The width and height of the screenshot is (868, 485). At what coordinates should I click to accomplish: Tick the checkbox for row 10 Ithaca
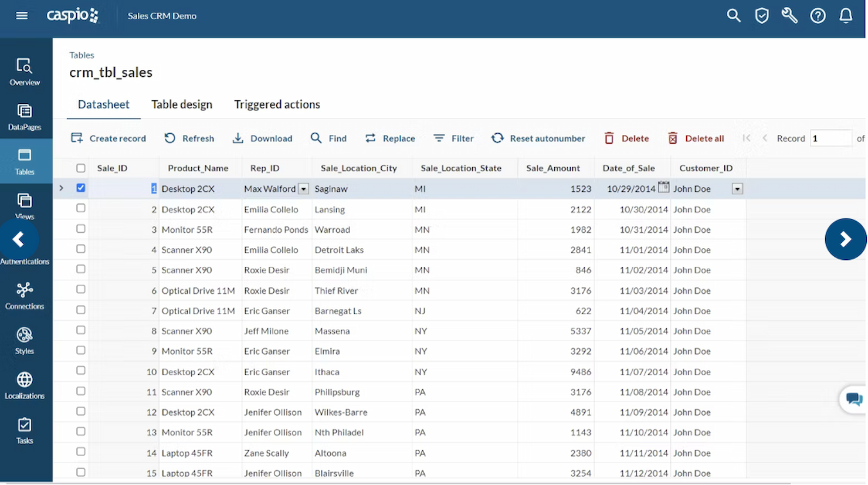coord(81,371)
